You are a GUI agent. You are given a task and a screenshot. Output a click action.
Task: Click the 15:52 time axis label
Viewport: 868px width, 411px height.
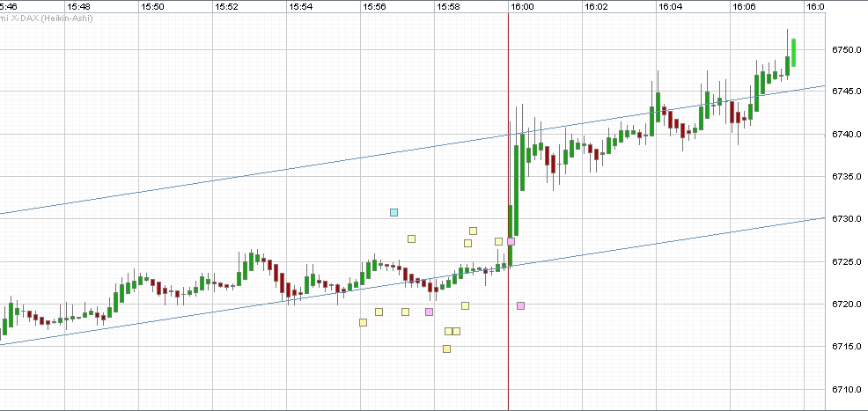tap(226, 7)
